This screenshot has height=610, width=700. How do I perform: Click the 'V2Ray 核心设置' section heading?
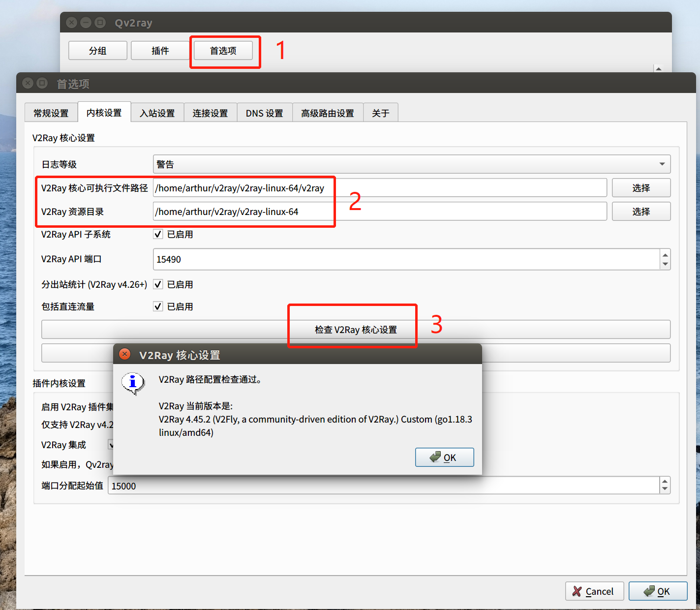(x=63, y=138)
